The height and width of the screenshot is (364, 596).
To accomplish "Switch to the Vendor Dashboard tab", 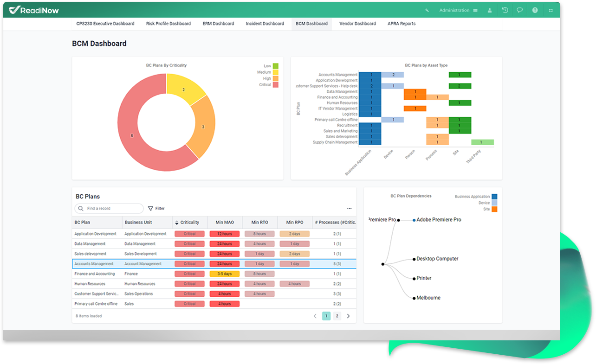I will coord(357,24).
